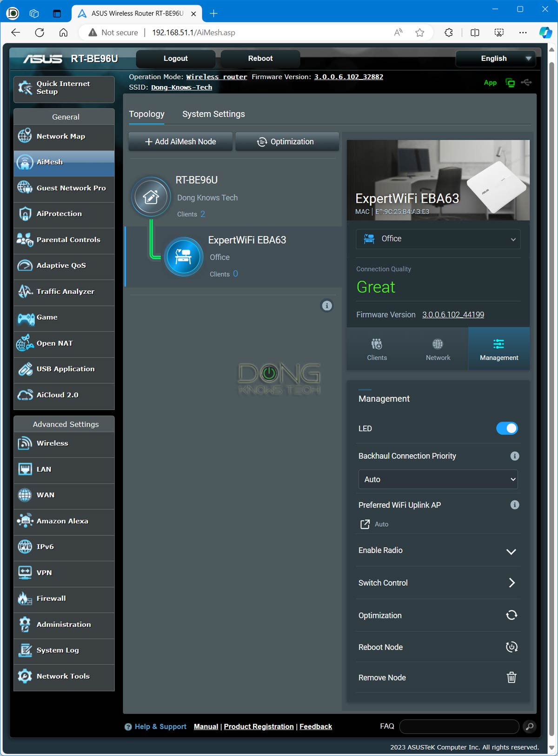The height and width of the screenshot is (756, 558).
Task: Open Preferred WiFi Uplink AP Auto link icon
Action: pyautogui.click(x=365, y=524)
